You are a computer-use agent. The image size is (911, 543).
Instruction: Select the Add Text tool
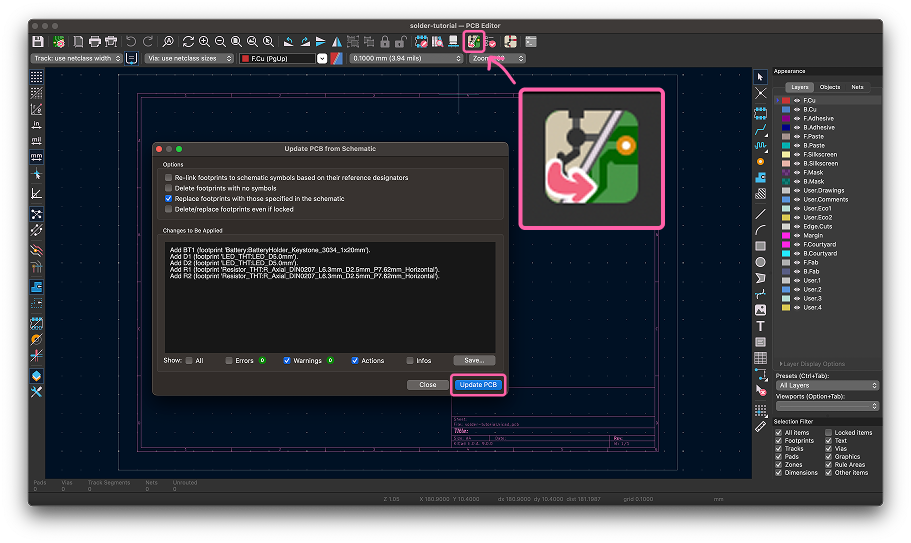(761, 326)
